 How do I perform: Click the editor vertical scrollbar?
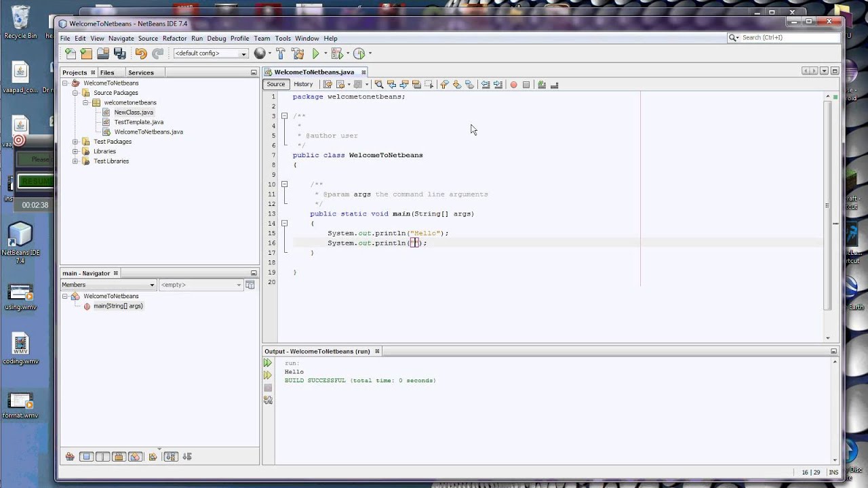[827, 207]
